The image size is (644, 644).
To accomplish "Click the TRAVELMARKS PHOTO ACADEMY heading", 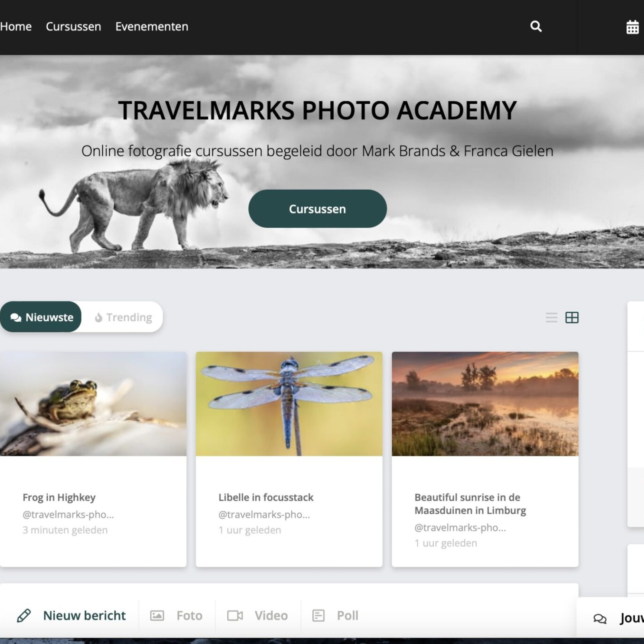I will point(317,110).
